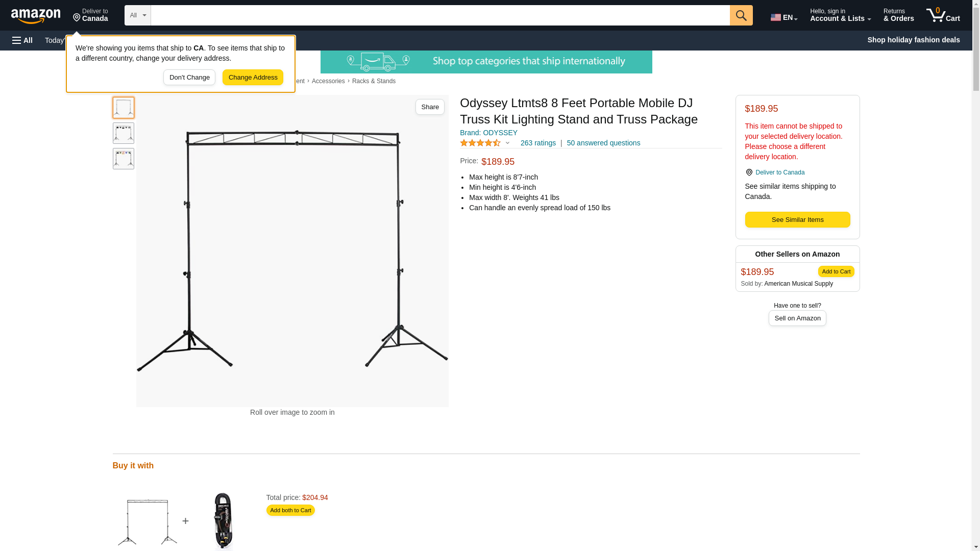Click the search magnifier button
The width and height of the screenshot is (980, 551).
click(741, 15)
